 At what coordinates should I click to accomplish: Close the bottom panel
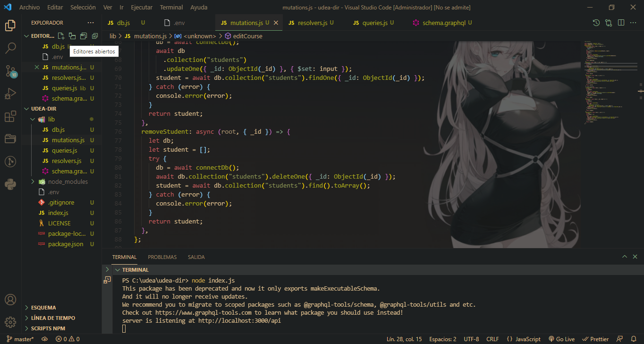[x=636, y=257]
